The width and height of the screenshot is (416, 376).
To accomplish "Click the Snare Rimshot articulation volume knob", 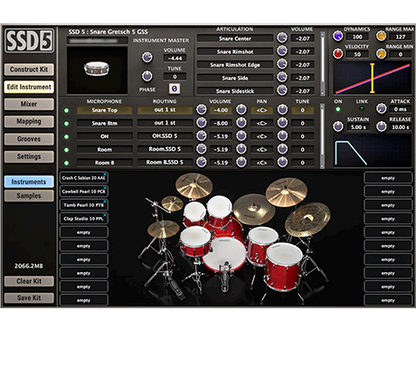I will 282,51.
